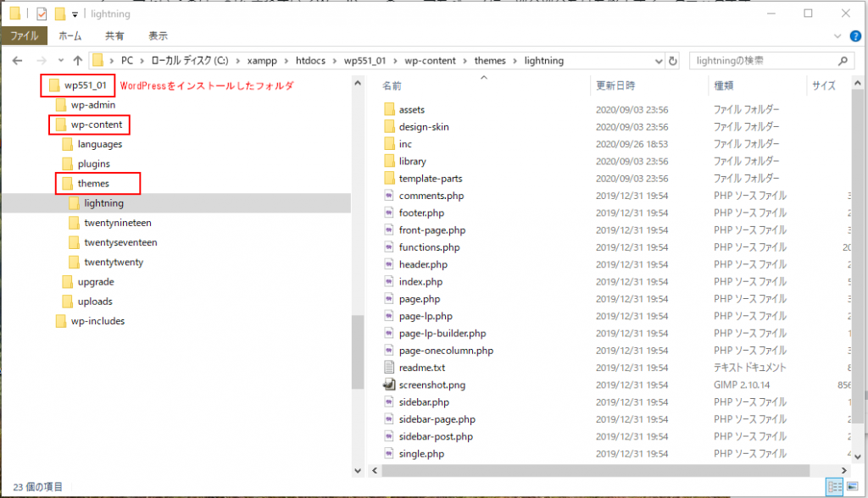The image size is (868, 498).
Task: Click the lightningの検索 search box
Action: (763, 61)
